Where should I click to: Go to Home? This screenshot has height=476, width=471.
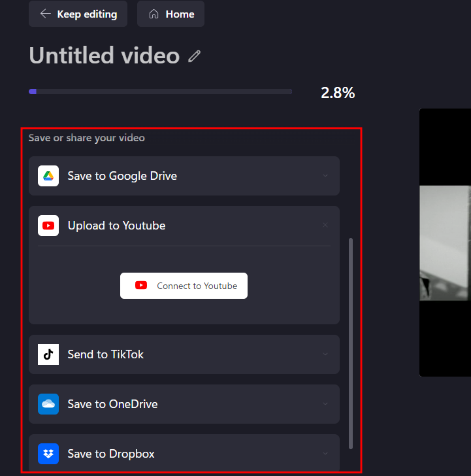coord(171,14)
